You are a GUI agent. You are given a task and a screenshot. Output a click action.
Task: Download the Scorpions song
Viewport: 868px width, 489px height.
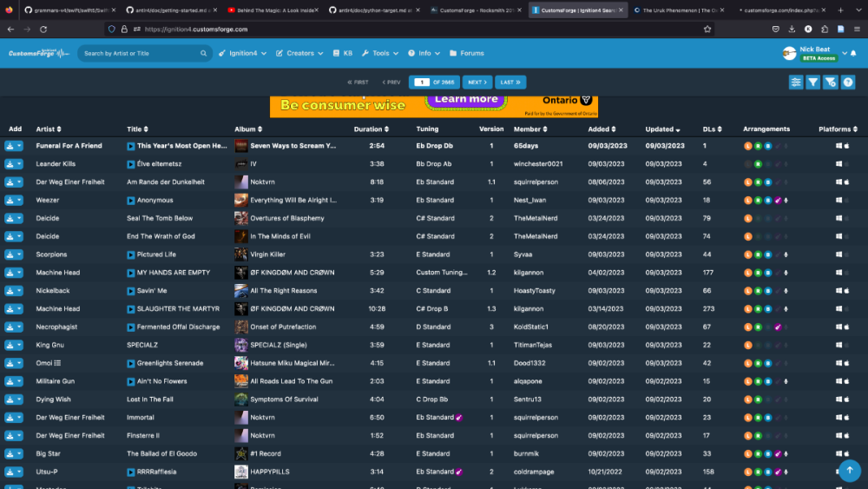coord(10,254)
